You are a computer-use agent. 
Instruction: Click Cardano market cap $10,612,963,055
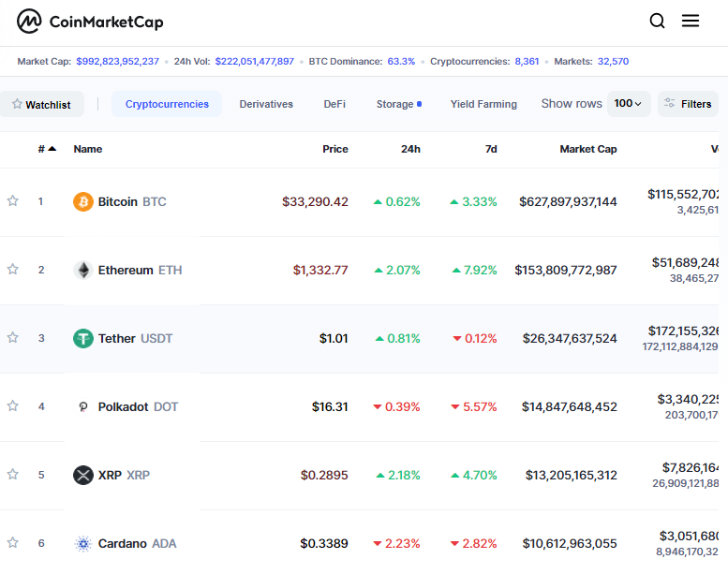[x=570, y=543]
